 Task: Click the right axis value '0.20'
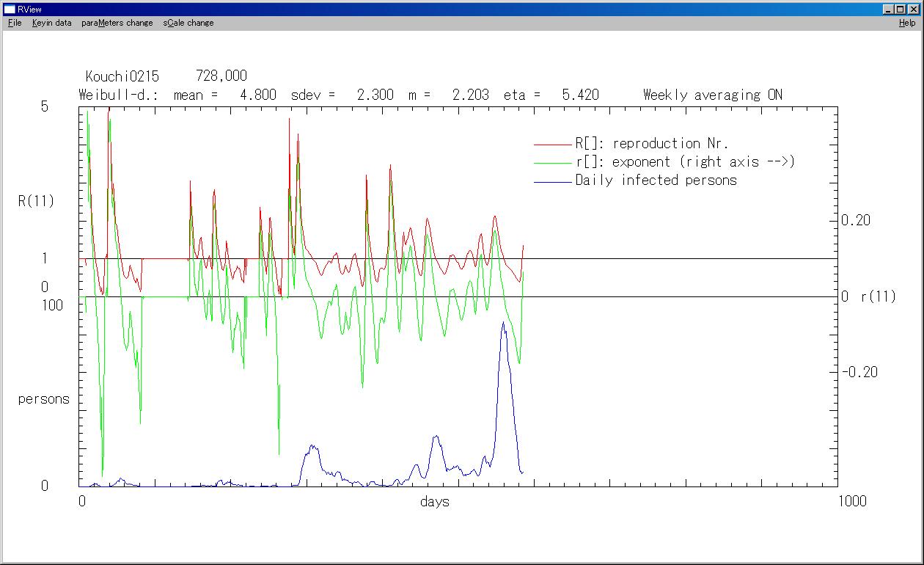856,220
